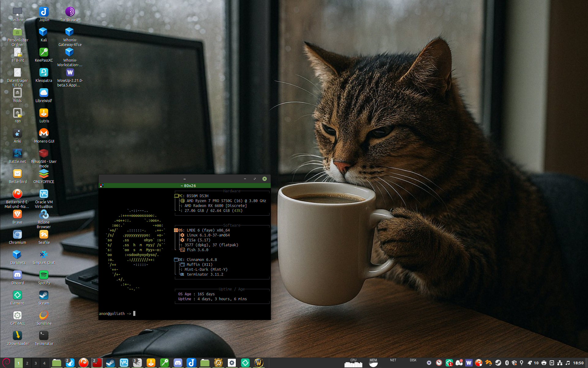Open GPT4ALL from the desktop

[17, 318]
